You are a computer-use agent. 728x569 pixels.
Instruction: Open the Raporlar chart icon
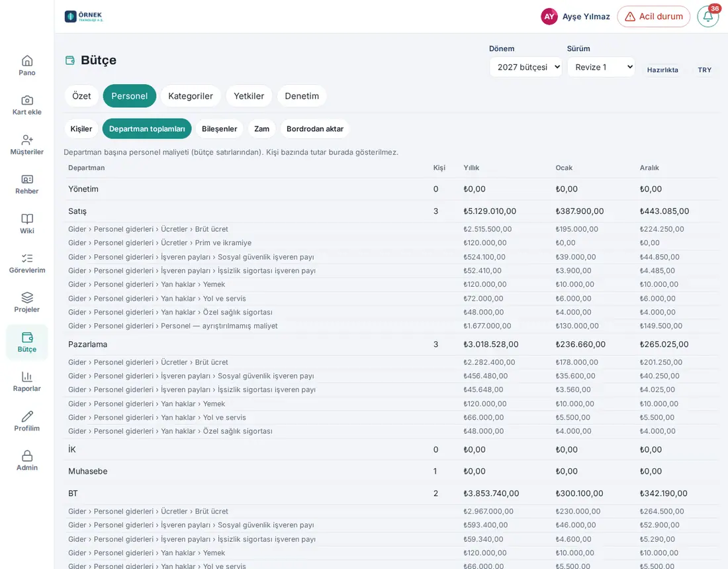click(27, 376)
